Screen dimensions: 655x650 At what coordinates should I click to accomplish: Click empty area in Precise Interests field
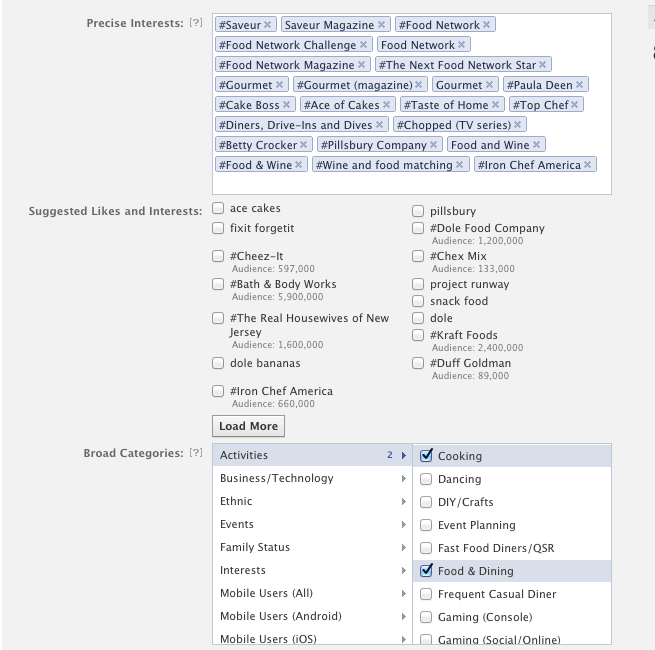tap(411, 183)
